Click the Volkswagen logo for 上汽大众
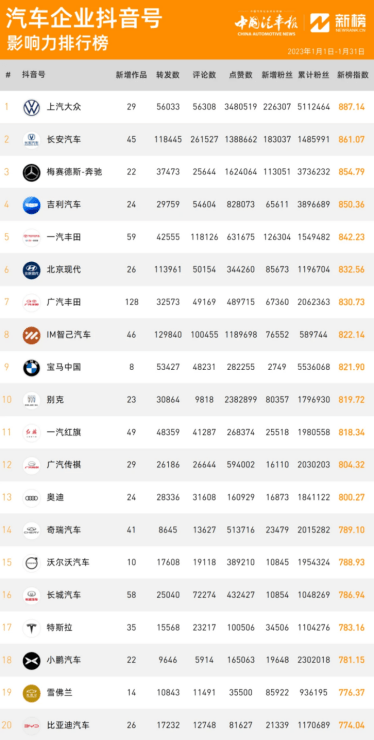Viewport: 374px width, 740px height. pos(32,107)
